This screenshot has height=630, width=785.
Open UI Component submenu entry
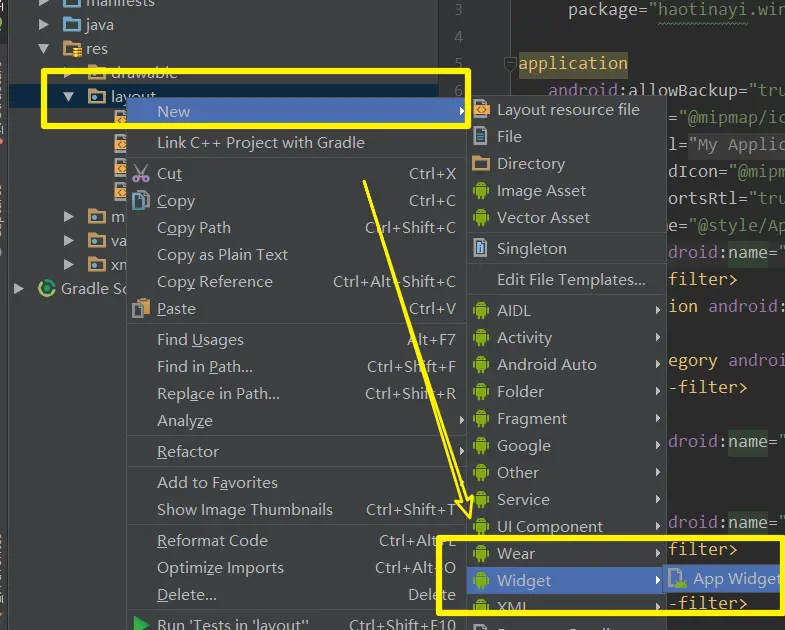point(567,527)
